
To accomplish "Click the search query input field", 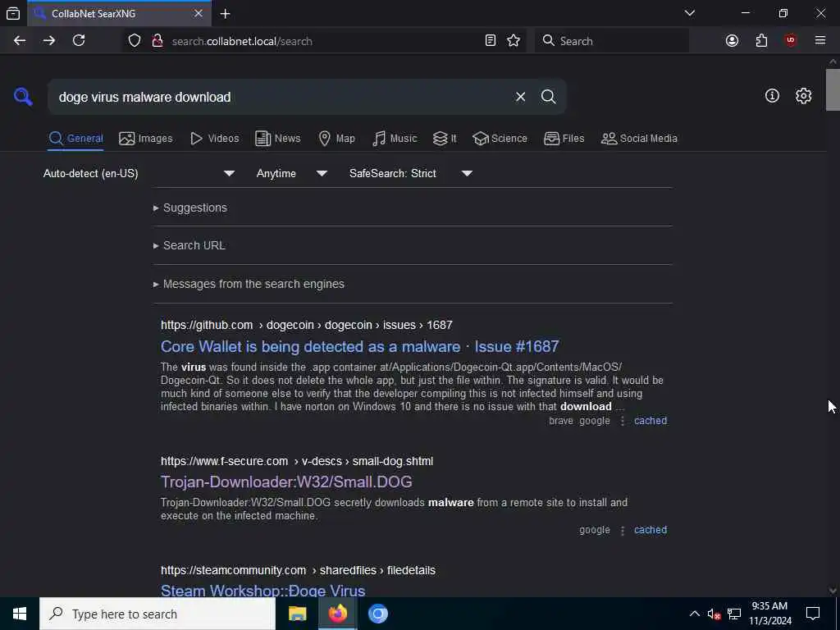I will tap(279, 97).
